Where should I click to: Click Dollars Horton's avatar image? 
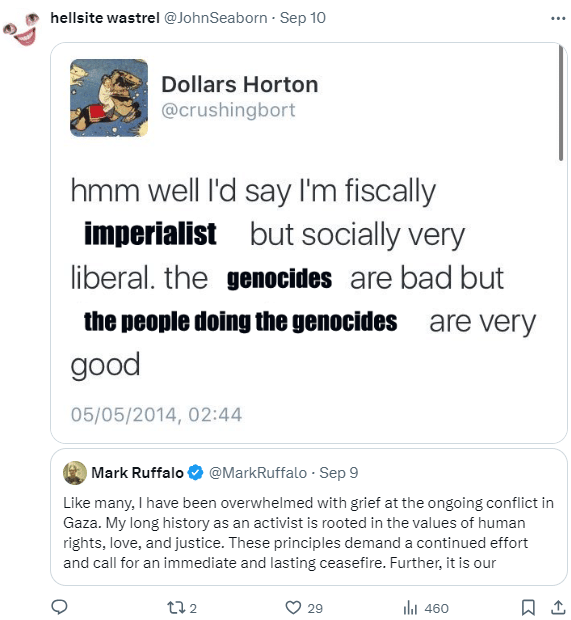109,98
